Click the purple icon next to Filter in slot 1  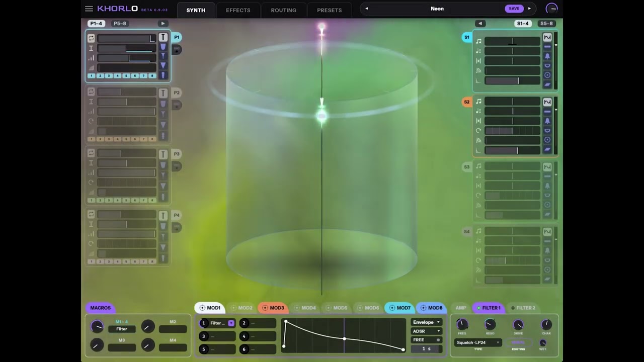231,323
